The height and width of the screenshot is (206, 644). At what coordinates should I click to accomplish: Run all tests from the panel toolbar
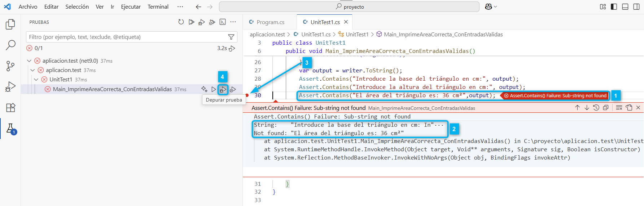click(192, 22)
